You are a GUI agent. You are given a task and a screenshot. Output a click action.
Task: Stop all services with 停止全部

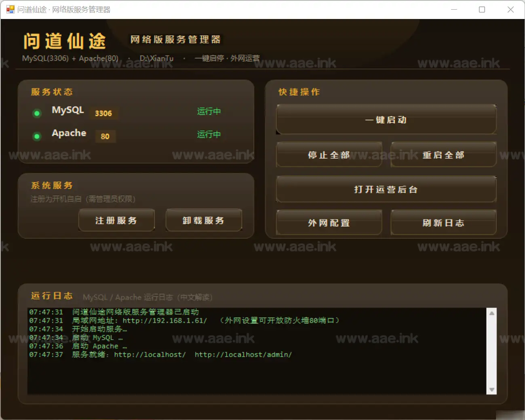pyautogui.click(x=329, y=155)
